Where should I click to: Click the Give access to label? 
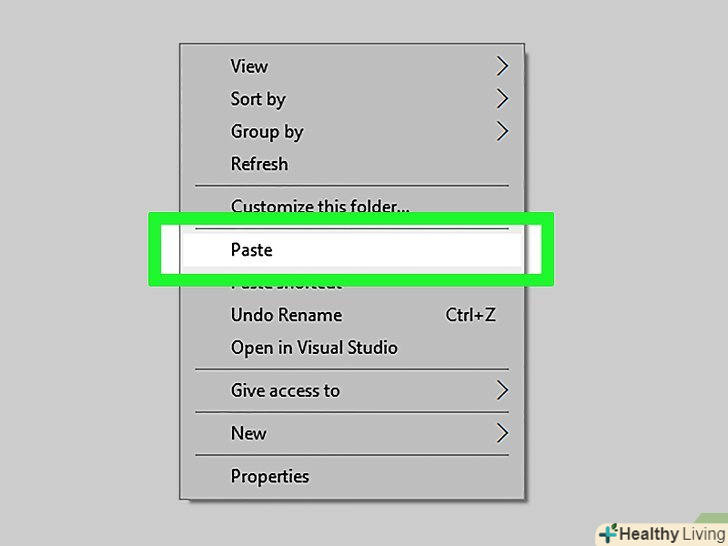[x=285, y=390]
